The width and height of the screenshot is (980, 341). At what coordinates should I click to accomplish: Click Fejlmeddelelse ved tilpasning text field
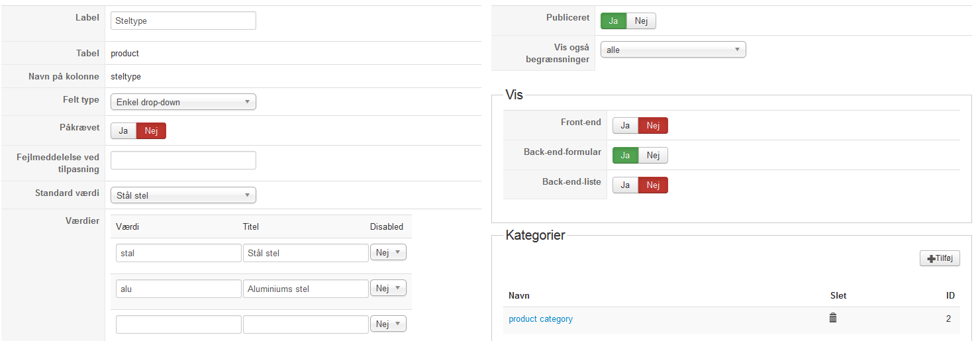(x=183, y=160)
